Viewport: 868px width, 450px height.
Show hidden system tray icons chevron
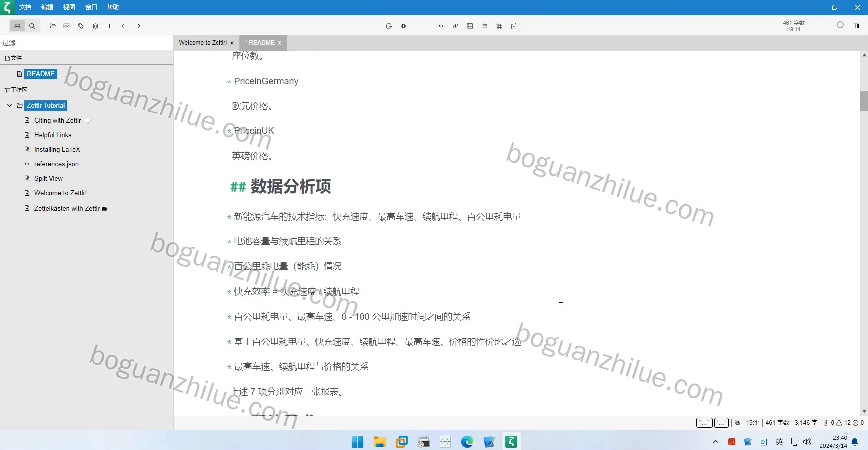click(716, 442)
